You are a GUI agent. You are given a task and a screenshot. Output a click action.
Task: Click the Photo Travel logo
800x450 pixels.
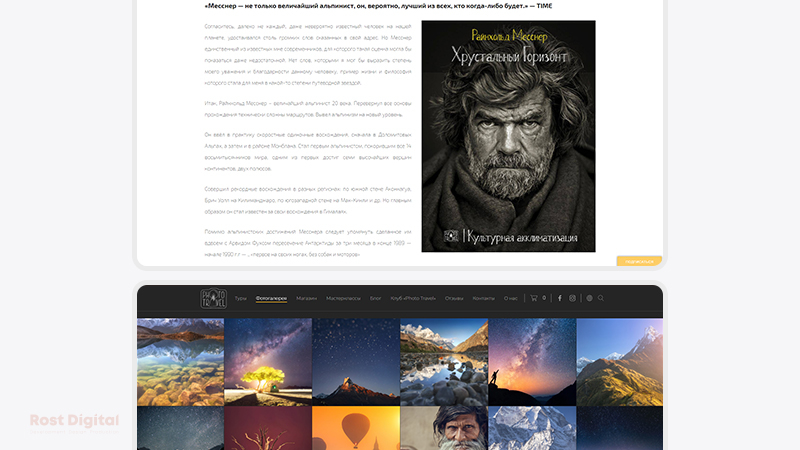[212, 298]
